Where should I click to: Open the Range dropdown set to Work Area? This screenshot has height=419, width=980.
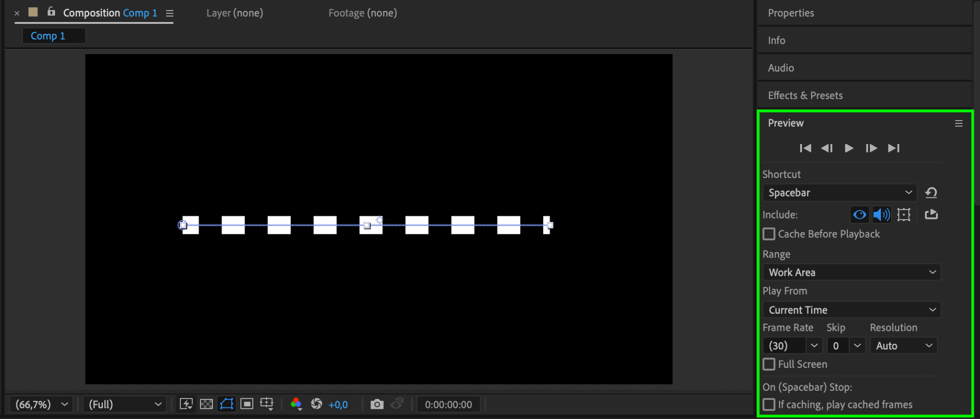coord(852,272)
